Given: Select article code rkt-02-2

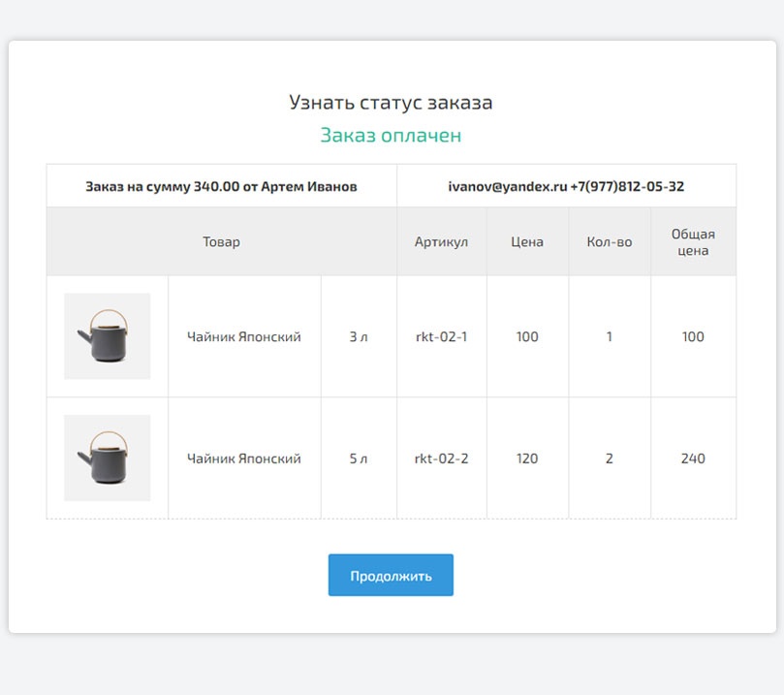Looking at the screenshot, I should [441, 458].
